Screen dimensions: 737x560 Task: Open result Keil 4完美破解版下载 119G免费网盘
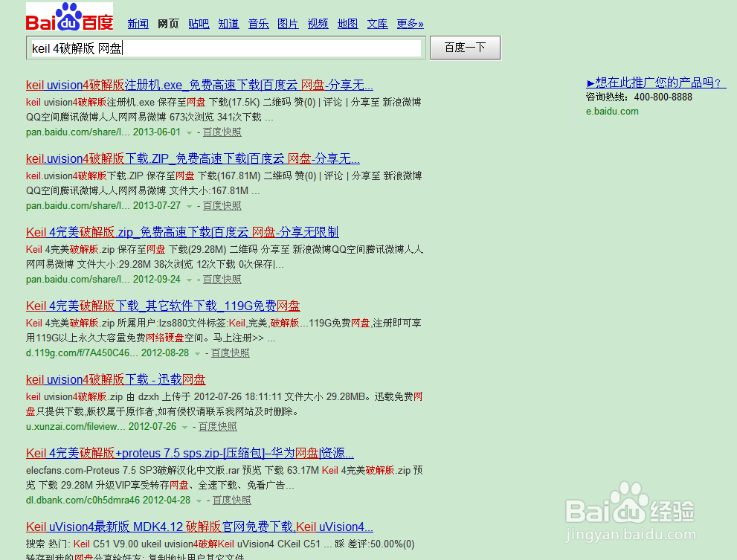pyautogui.click(x=163, y=306)
